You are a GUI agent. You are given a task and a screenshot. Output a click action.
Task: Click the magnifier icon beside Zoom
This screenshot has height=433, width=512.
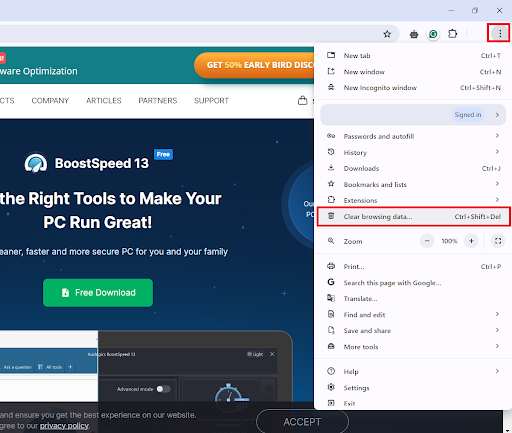click(331, 241)
